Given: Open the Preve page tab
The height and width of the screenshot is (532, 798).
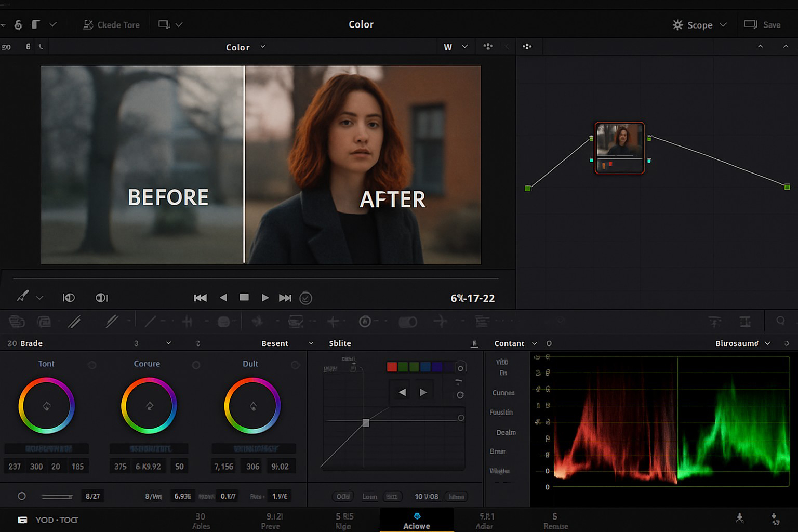Looking at the screenshot, I should tap(271, 521).
